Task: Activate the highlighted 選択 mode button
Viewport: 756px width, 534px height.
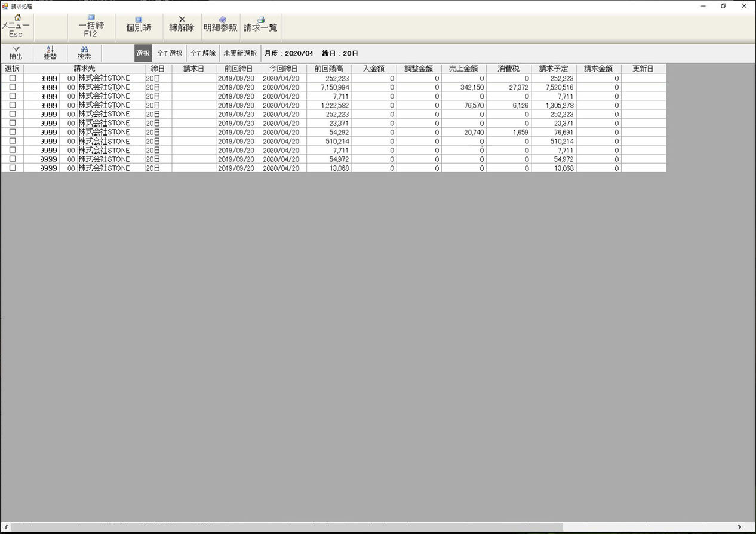Action: pos(143,53)
